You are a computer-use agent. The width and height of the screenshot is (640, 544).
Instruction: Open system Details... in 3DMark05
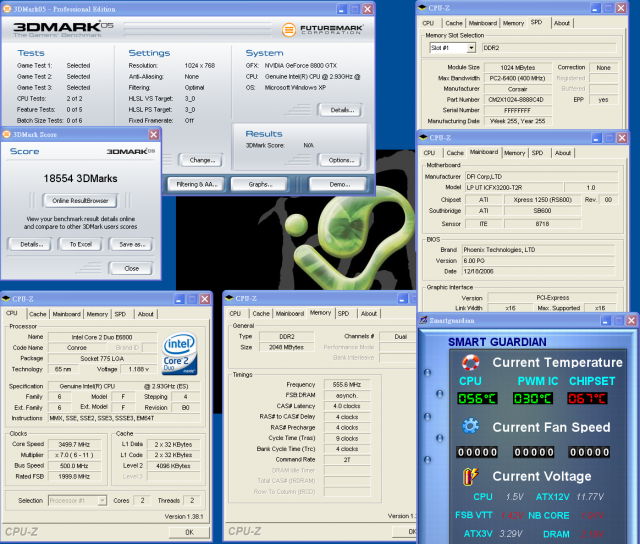point(341,110)
